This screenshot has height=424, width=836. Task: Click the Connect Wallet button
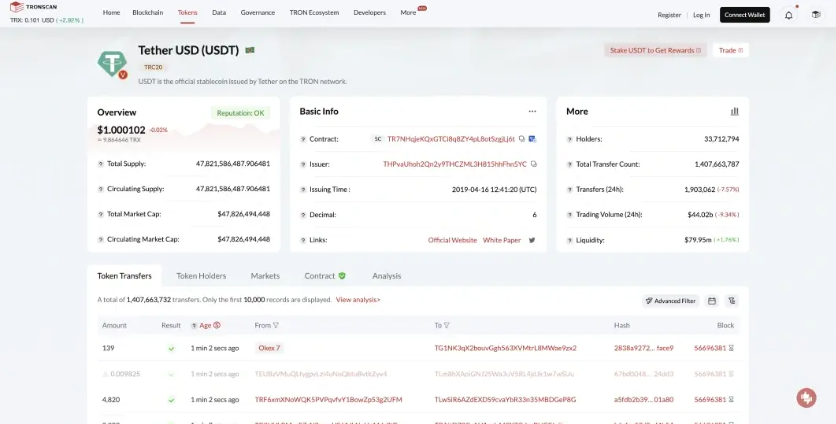pos(745,15)
